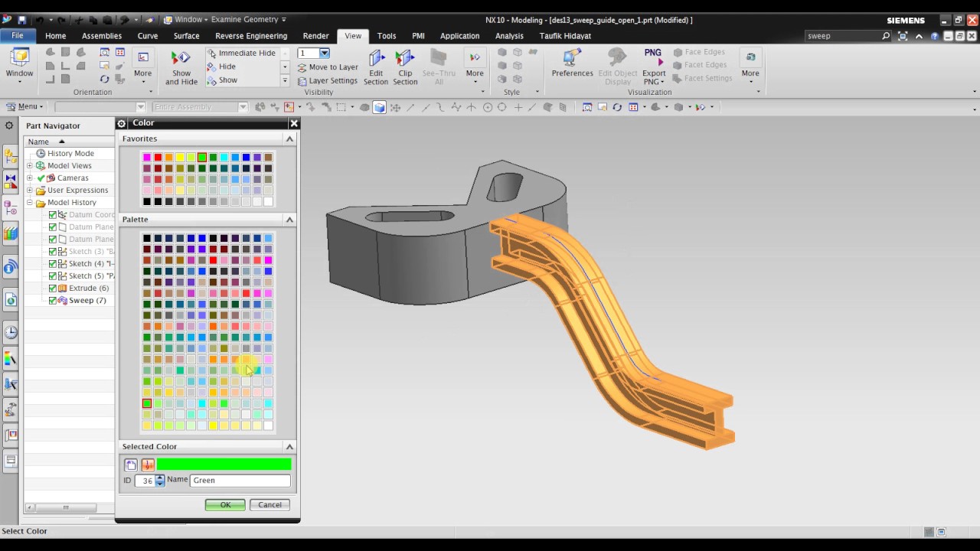Screen dimensions: 980x551
Task: Click the Hide command in Visibility
Action: (x=222, y=67)
